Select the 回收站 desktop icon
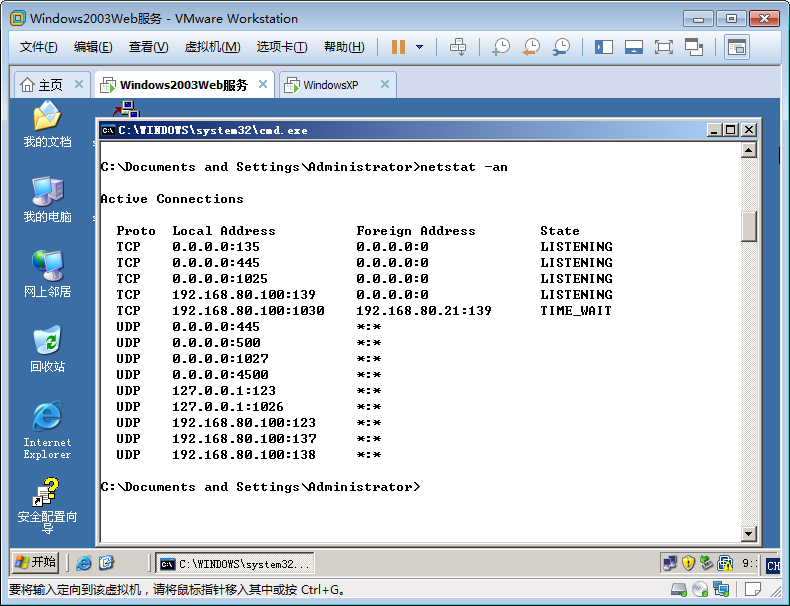The height and width of the screenshot is (606, 790). 47,349
